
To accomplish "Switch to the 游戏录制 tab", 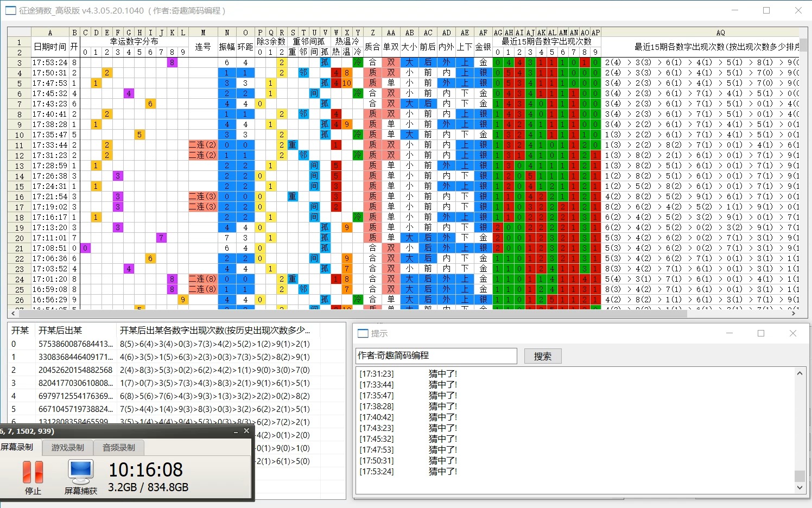I will coord(68,447).
